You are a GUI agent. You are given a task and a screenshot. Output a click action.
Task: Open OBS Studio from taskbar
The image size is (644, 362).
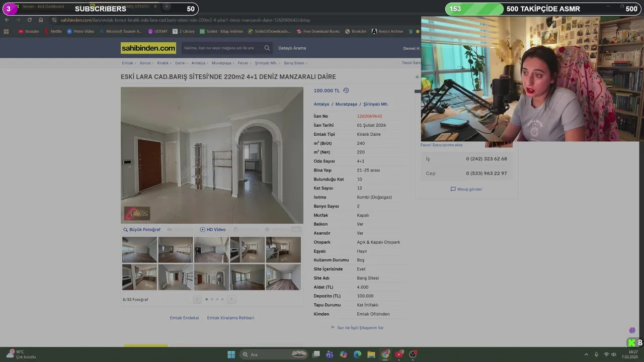tap(413, 354)
